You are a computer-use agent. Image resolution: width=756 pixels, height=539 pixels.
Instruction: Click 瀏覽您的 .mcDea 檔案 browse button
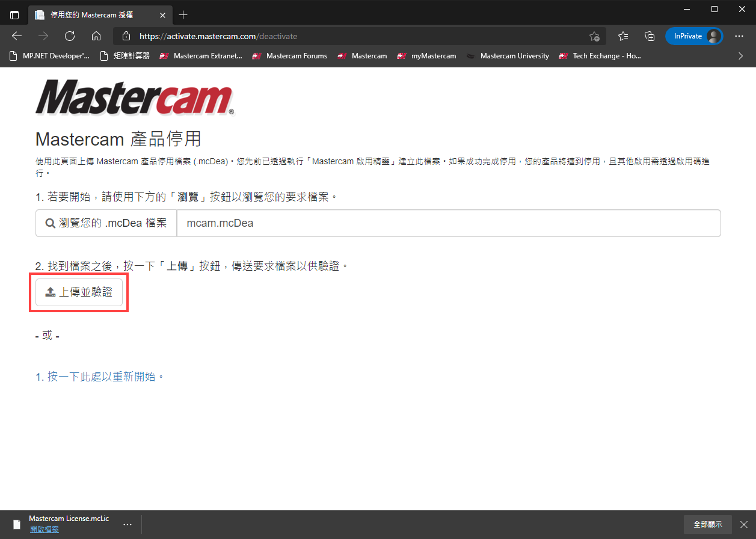106,223
